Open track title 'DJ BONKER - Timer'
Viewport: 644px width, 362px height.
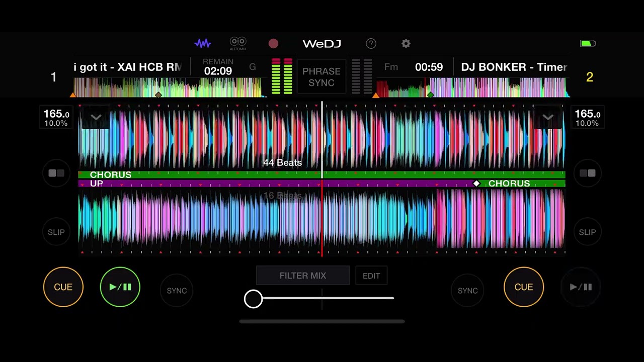[514, 67]
